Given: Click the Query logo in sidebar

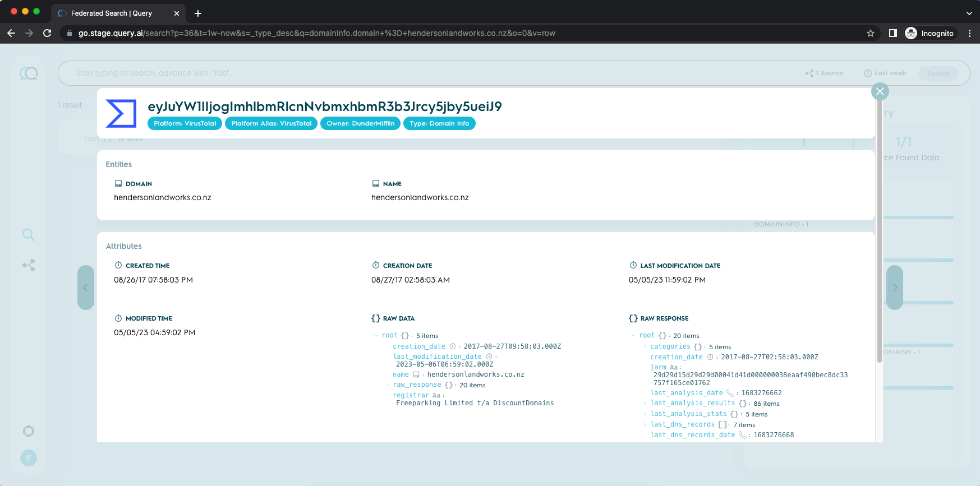Looking at the screenshot, I should 29,73.
